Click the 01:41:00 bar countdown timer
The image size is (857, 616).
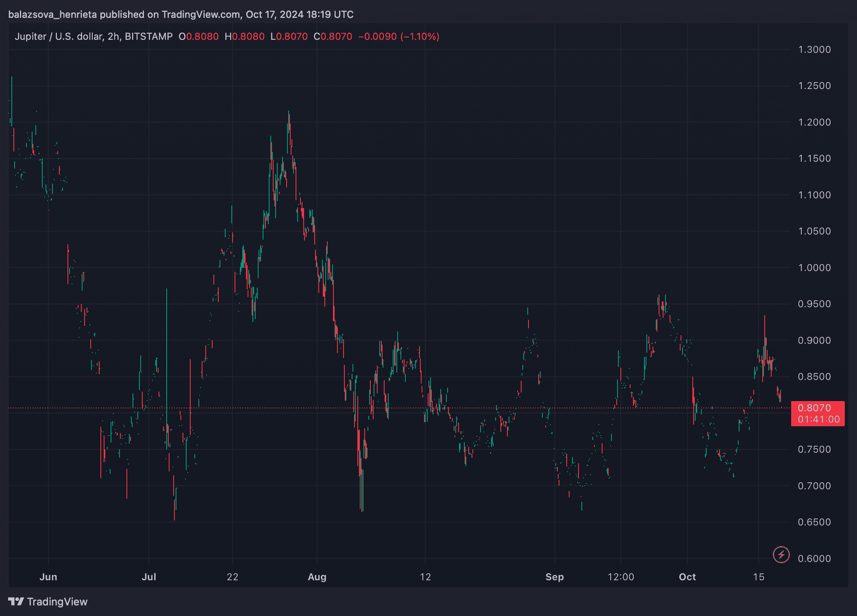click(818, 419)
